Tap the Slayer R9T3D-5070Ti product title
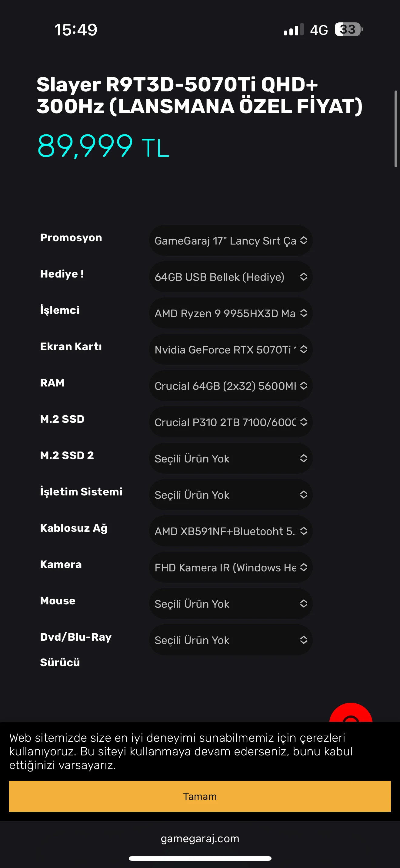400x868 pixels. pos(199,95)
